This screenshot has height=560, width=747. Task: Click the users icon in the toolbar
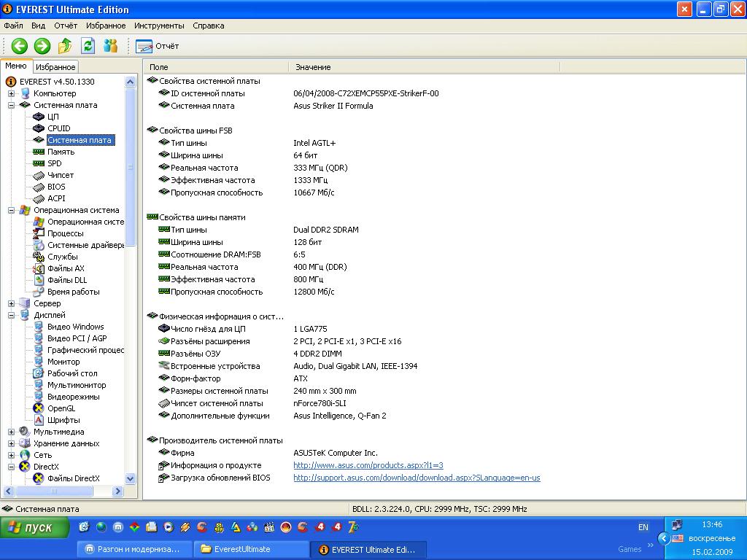[111, 46]
